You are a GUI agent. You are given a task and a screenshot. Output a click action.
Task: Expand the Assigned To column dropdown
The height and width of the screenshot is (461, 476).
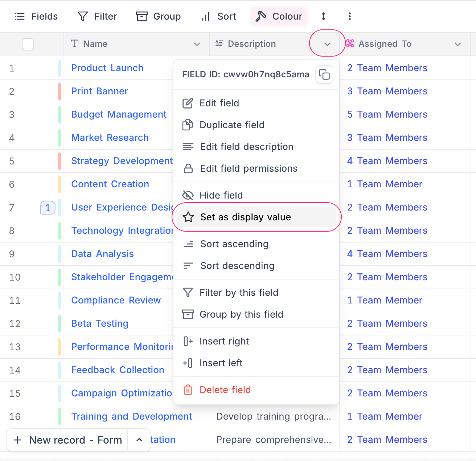click(x=458, y=44)
